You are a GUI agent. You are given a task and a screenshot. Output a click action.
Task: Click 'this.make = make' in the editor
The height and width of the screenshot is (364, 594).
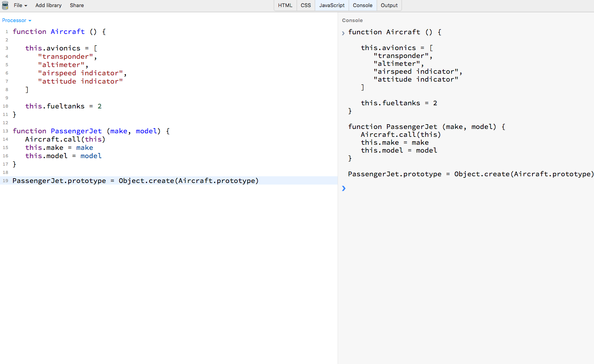59,147
